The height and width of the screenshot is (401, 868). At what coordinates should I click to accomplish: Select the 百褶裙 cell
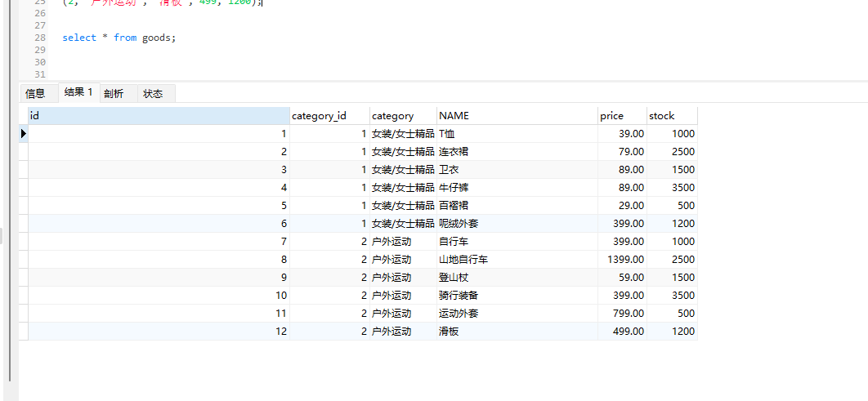517,205
